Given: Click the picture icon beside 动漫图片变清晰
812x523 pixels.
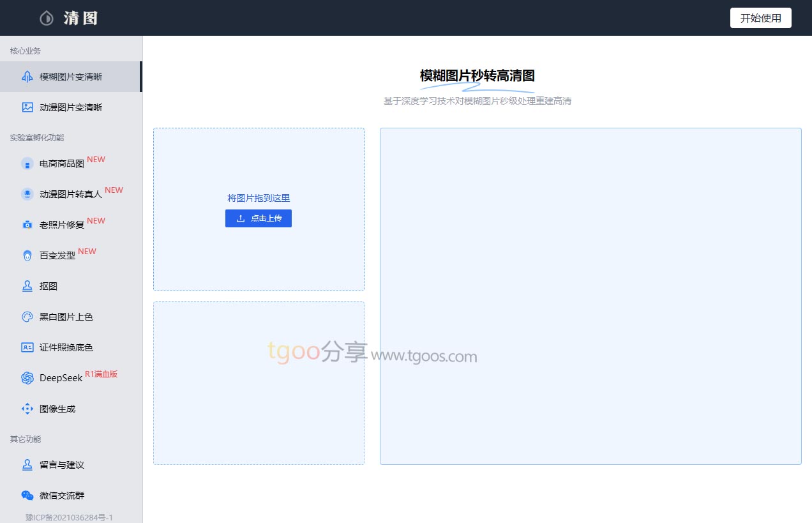Looking at the screenshot, I should (x=27, y=107).
